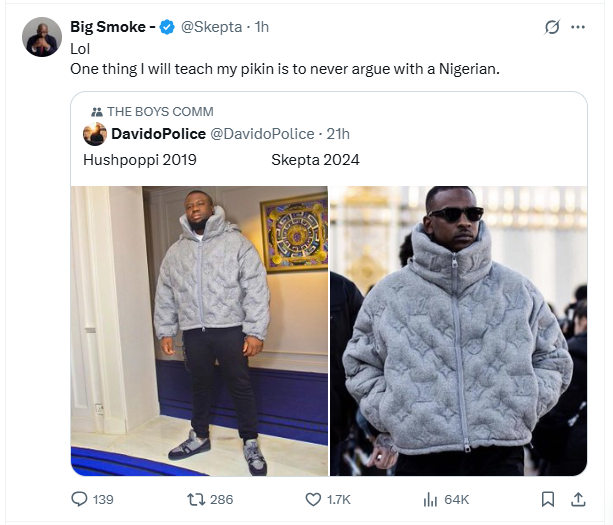View post analytics showing 64K views
The height and width of the screenshot is (525, 613).
432,498
